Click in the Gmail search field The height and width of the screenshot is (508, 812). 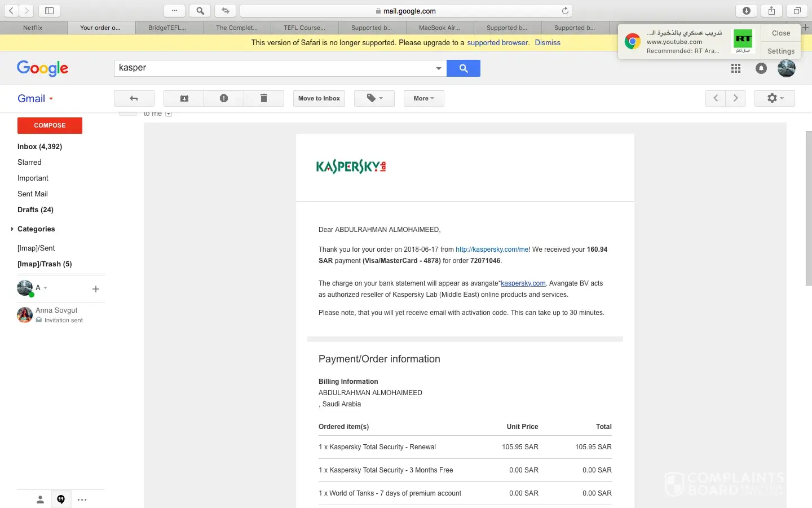[273, 68]
